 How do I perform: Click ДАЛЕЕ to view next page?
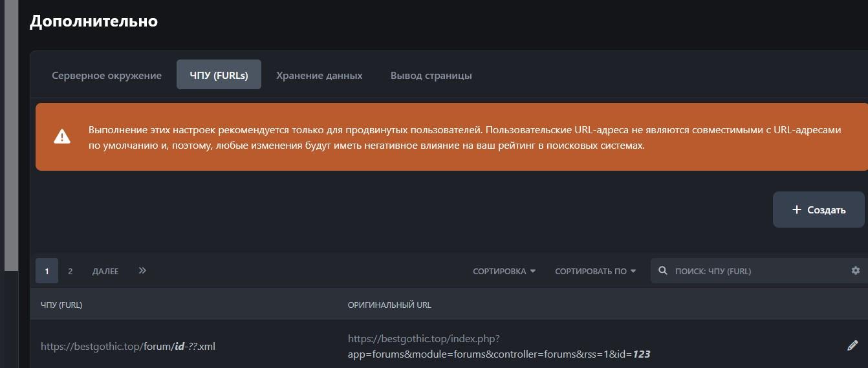point(105,271)
